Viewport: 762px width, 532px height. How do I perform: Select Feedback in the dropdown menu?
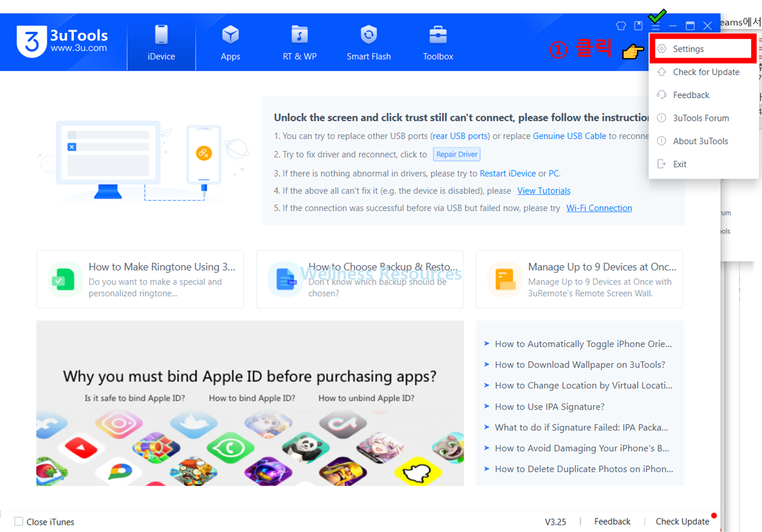click(x=703, y=95)
